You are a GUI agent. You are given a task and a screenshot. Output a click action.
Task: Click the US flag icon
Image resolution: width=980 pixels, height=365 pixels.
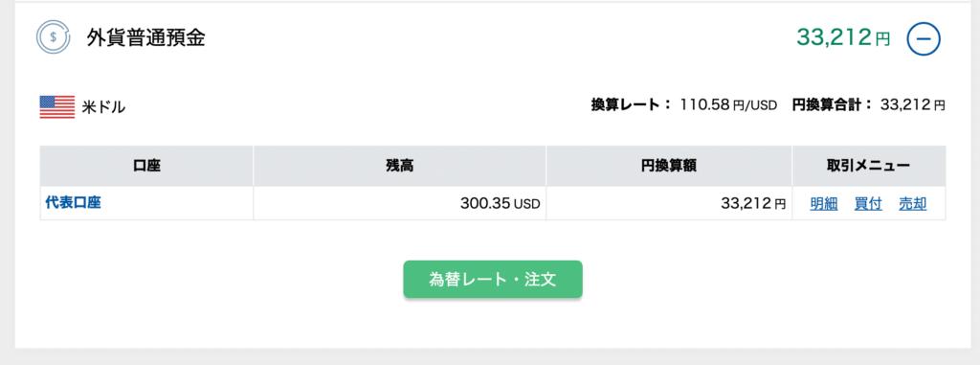[57, 107]
